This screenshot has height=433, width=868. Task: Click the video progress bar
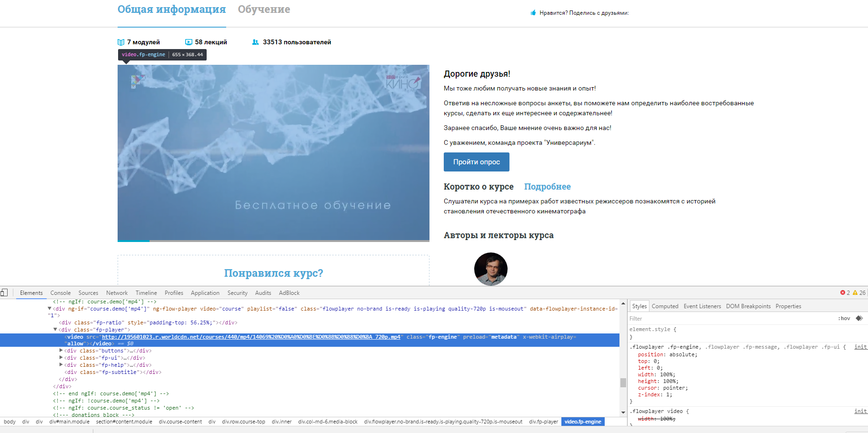tap(273, 241)
